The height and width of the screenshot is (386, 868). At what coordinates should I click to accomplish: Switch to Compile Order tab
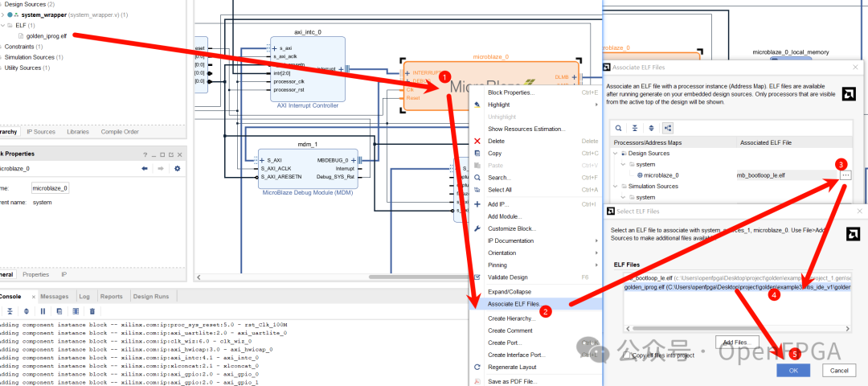coord(120,132)
